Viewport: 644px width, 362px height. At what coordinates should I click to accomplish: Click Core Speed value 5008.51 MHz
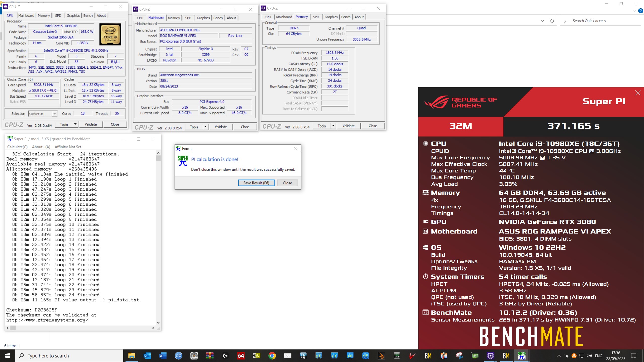[44, 85]
